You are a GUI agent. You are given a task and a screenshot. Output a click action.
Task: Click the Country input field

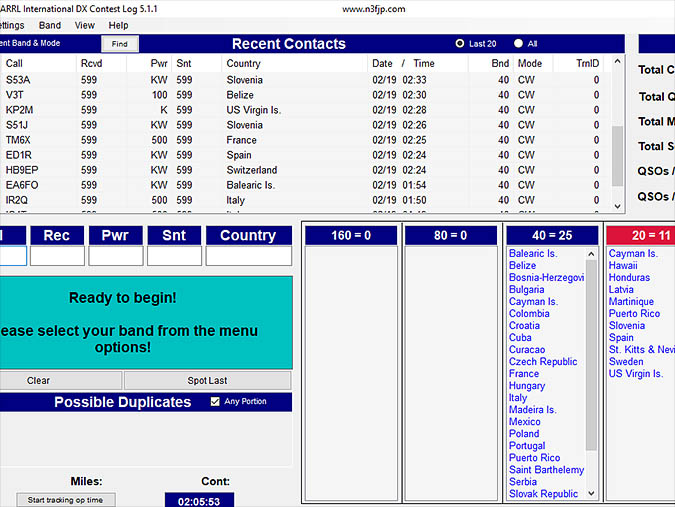[249, 256]
